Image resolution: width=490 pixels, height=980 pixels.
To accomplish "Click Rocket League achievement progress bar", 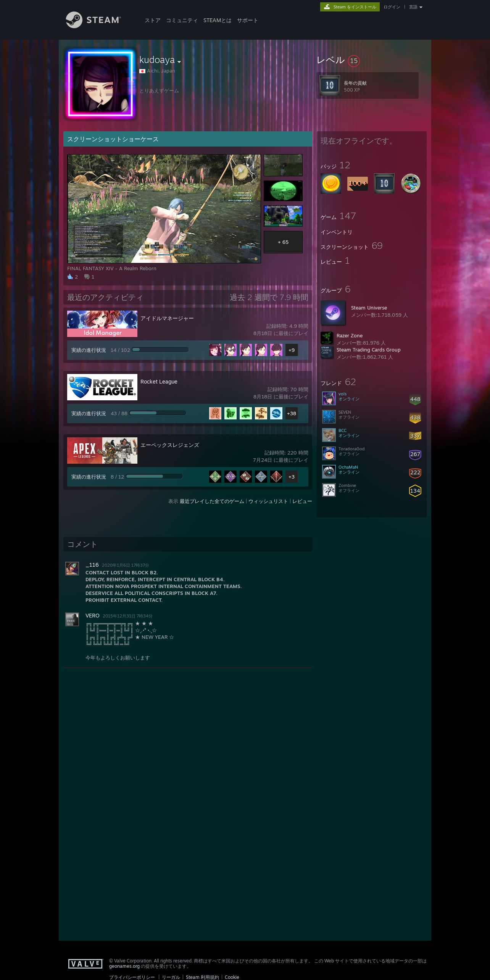I will point(158,413).
